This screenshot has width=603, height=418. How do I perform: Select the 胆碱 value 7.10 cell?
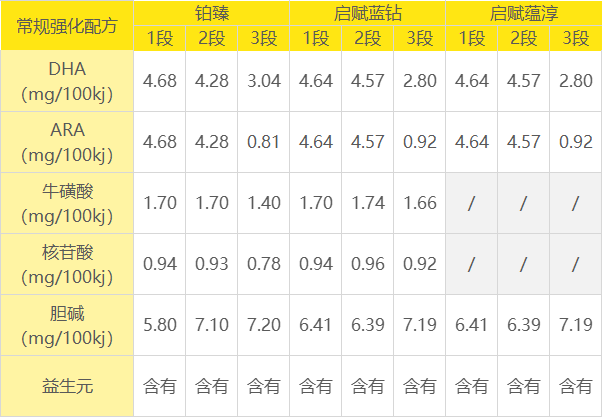[212, 325]
